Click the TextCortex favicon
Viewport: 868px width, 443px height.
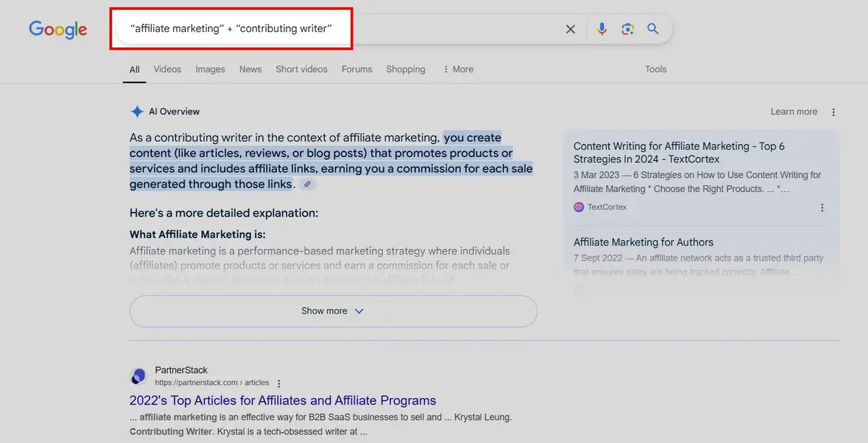pos(579,207)
